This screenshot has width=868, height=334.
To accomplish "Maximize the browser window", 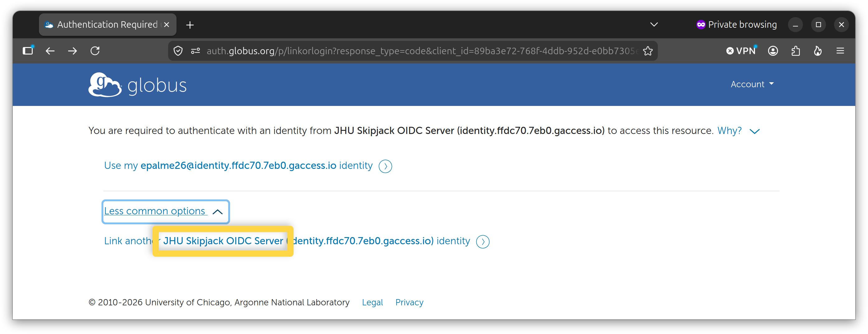I will coord(818,25).
